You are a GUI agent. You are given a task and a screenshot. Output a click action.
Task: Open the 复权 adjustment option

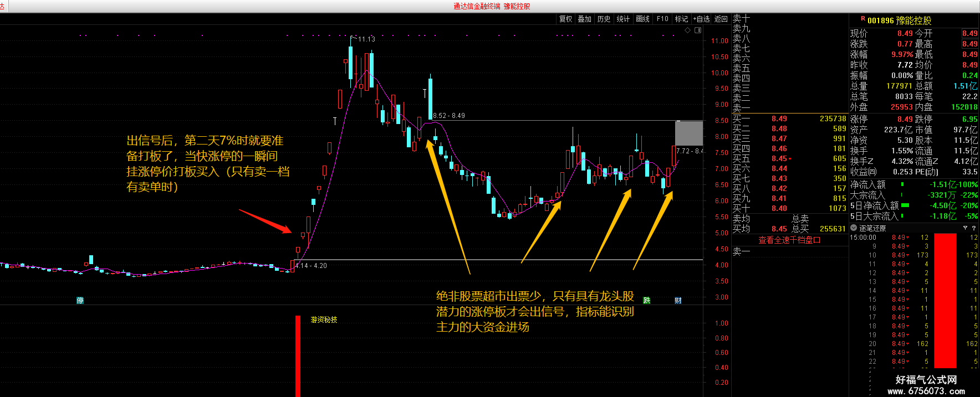pos(565,19)
